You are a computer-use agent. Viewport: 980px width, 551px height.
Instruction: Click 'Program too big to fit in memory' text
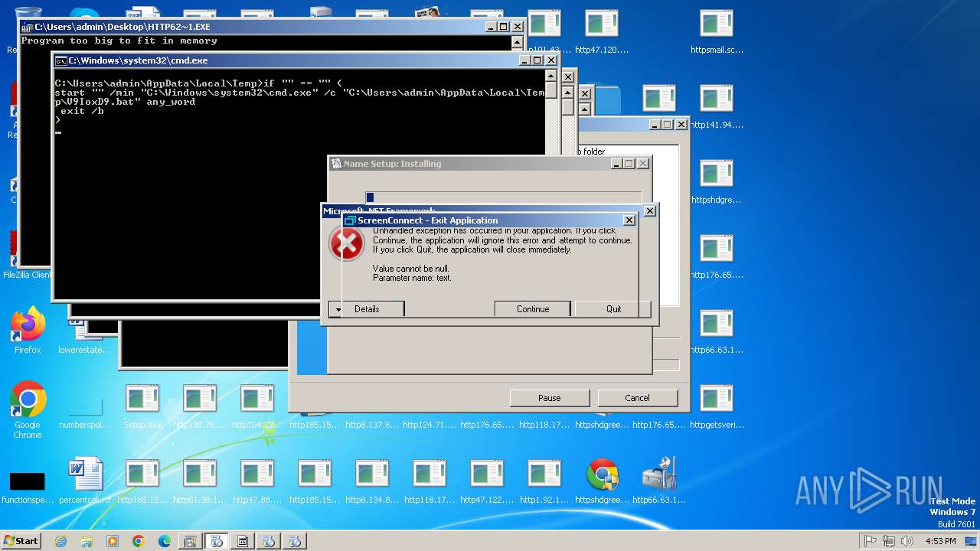(x=119, y=41)
